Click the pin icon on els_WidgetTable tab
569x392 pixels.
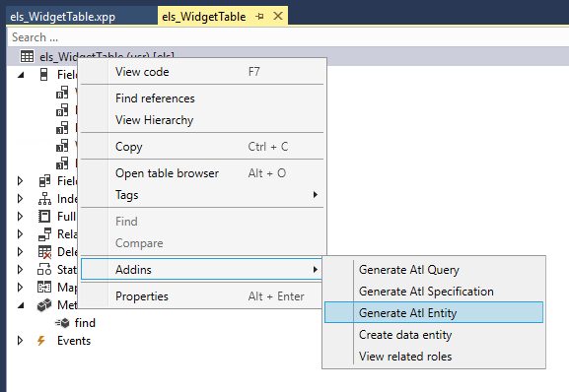[259, 17]
